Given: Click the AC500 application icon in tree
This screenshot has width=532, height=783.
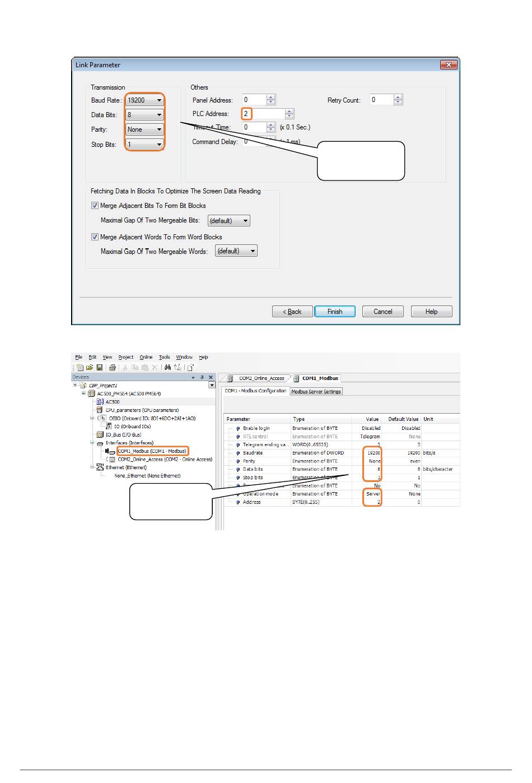Looking at the screenshot, I should pyautogui.click(x=100, y=402).
